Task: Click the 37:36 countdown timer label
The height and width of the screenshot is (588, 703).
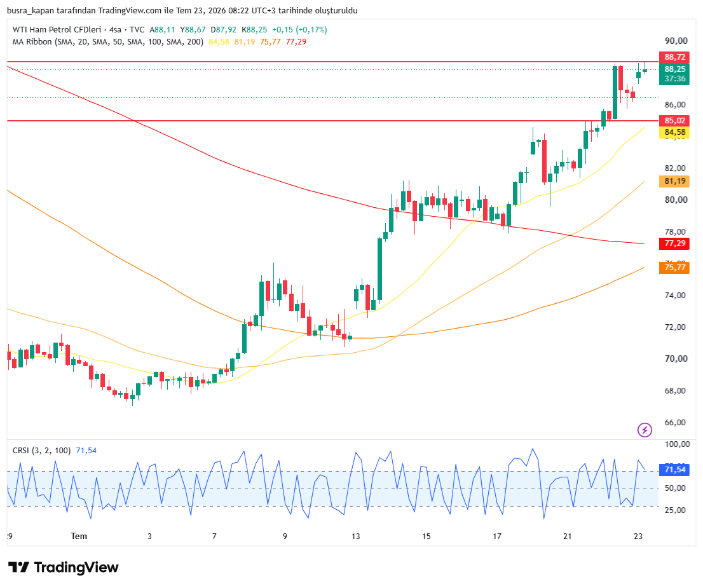Action: [x=674, y=79]
